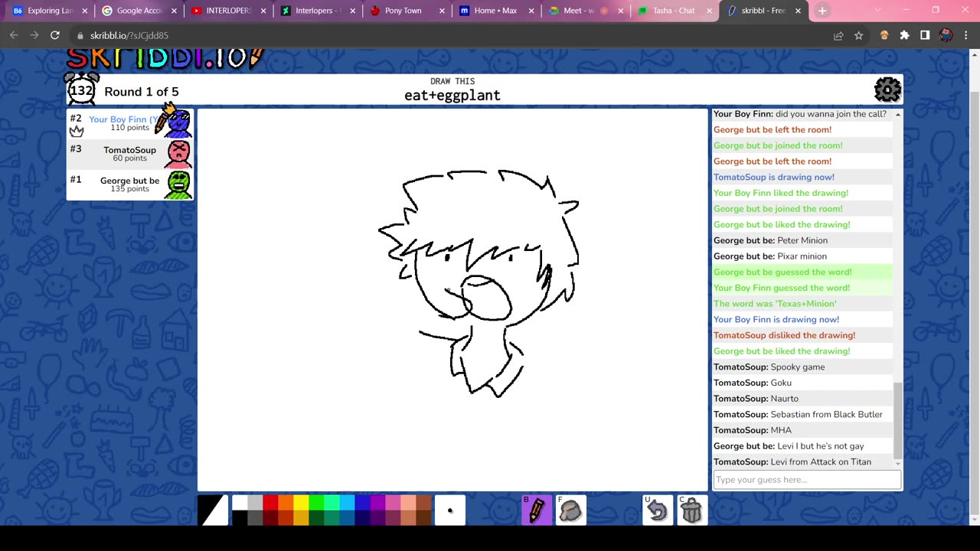Click scroll-down arrow of the chat
980x551 pixels.
click(x=897, y=463)
